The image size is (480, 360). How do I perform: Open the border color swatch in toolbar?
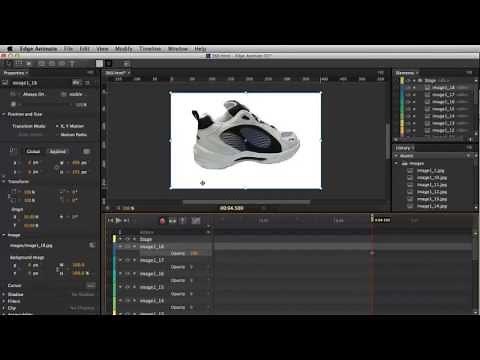[x=109, y=63]
